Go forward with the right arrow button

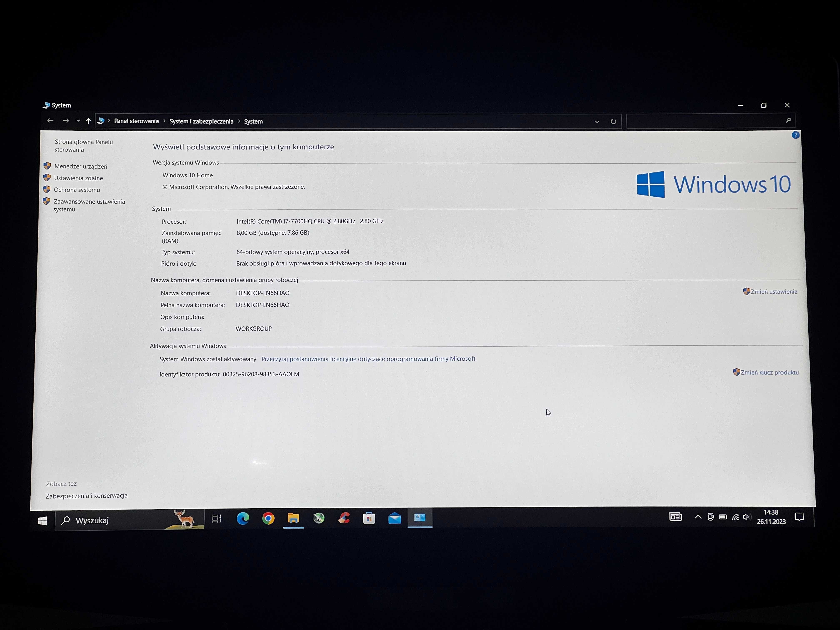tap(66, 120)
